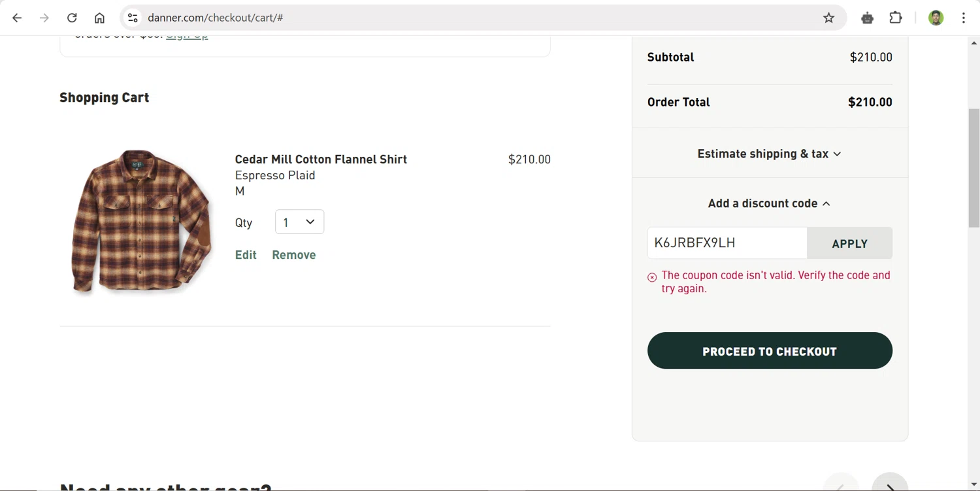Click the page vertical scrollbar thumb
Viewport: 980px width, 491px height.
pyautogui.click(x=973, y=168)
